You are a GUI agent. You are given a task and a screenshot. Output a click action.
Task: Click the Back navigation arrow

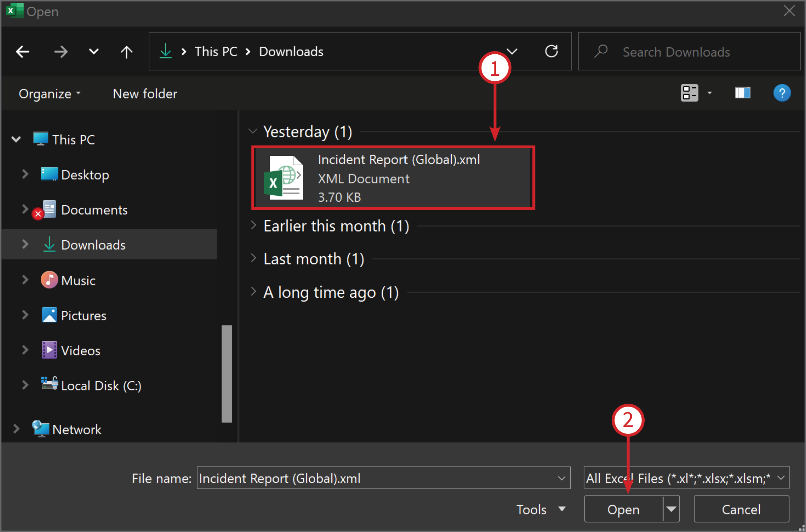pyautogui.click(x=23, y=52)
